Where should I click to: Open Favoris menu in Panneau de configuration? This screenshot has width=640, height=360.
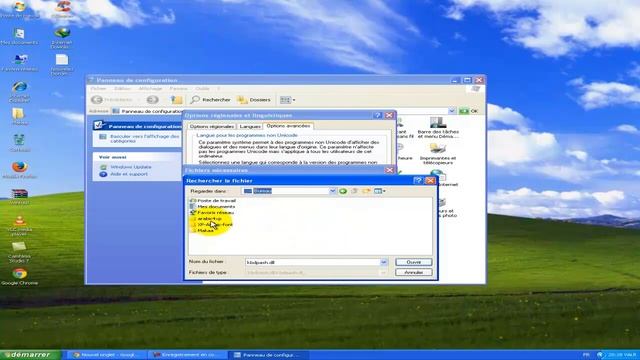coord(178,89)
